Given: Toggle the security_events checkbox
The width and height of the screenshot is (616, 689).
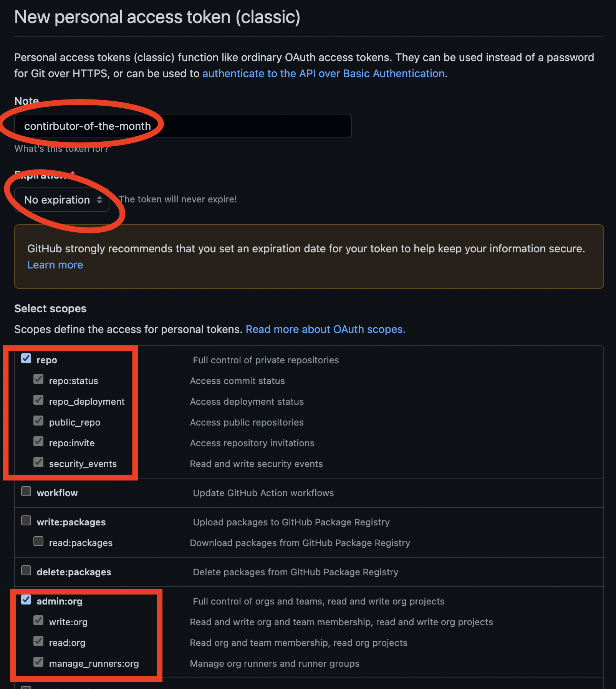Looking at the screenshot, I should [38, 462].
